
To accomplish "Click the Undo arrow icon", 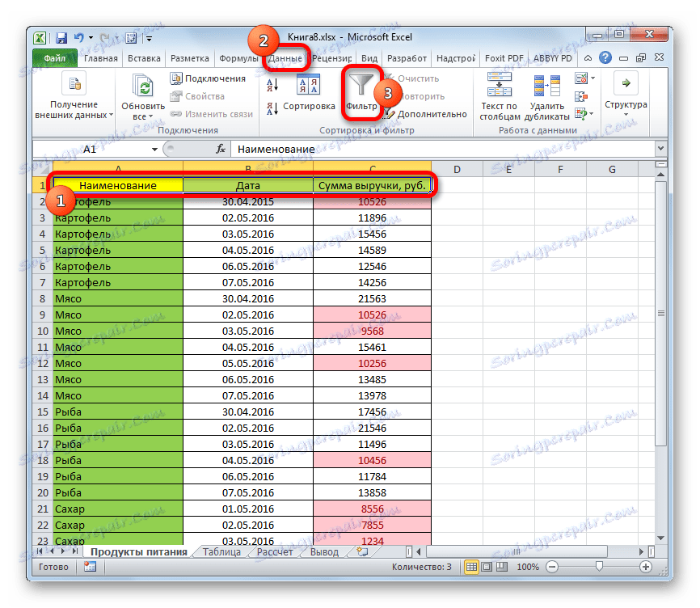I will pos(79,38).
